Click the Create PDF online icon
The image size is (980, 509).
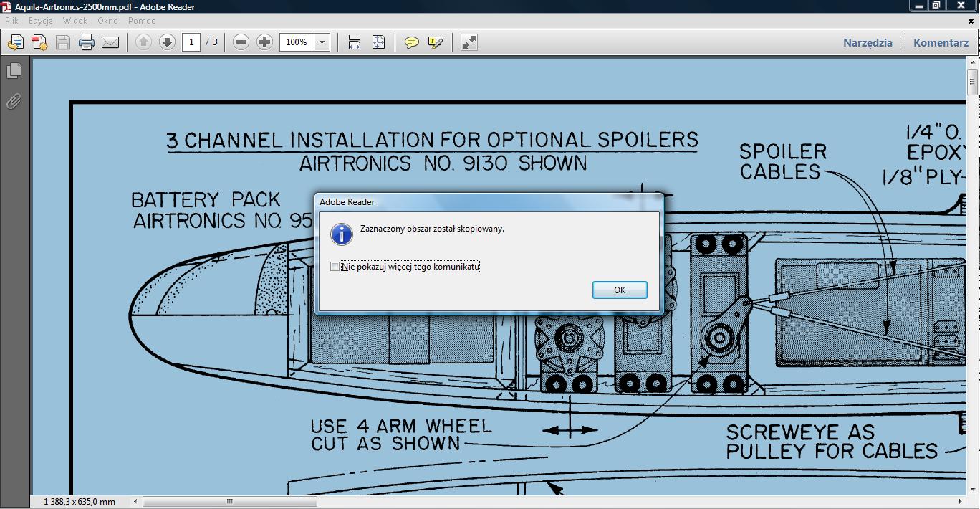39,42
